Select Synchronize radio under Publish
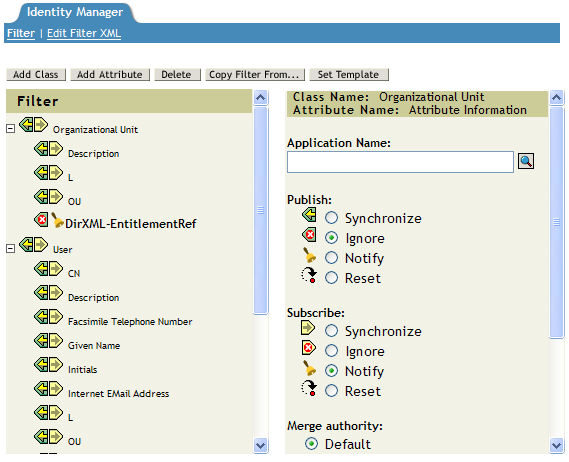569x462 pixels. click(331, 218)
